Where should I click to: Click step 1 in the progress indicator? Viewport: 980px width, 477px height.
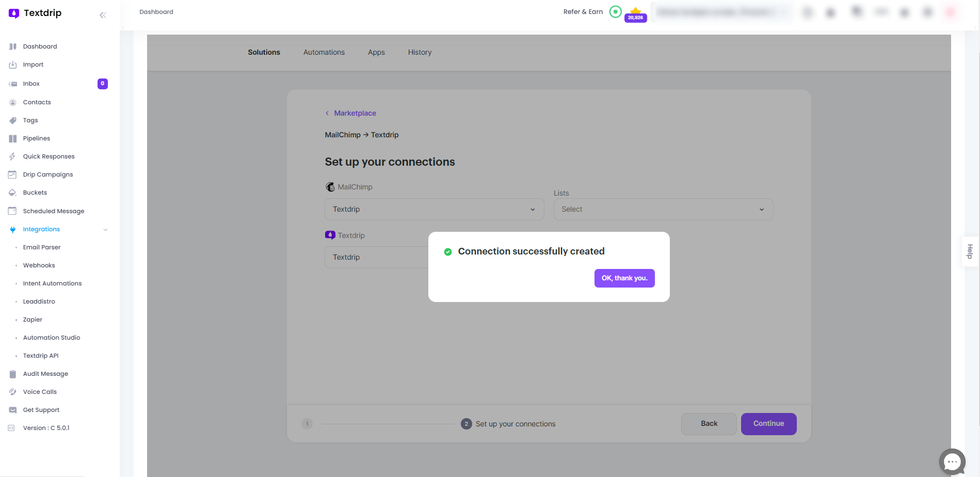(x=307, y=424)
